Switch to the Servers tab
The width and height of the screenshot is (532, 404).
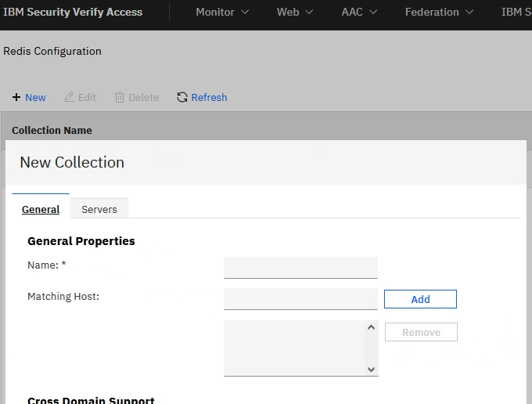pyautogui.click(x=99, y=209)
